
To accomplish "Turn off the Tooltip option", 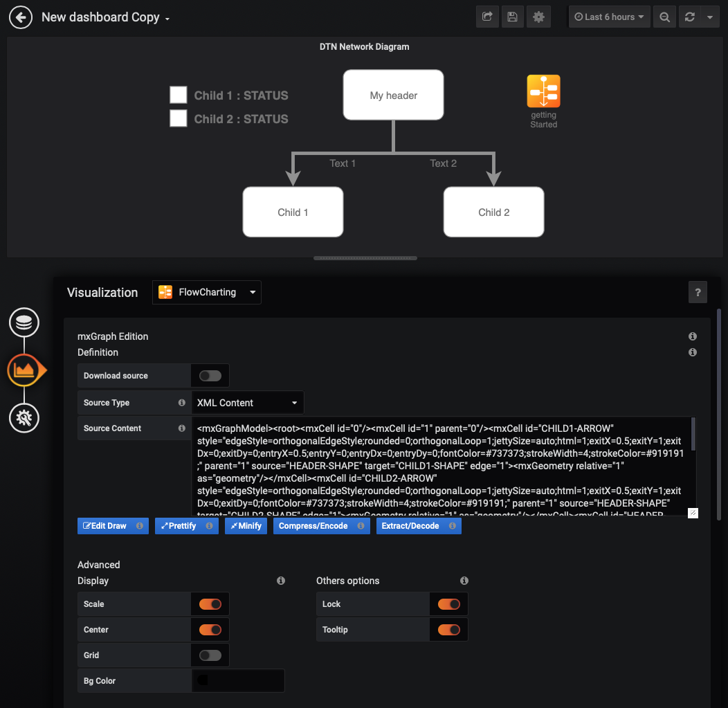I will (448, 629).
